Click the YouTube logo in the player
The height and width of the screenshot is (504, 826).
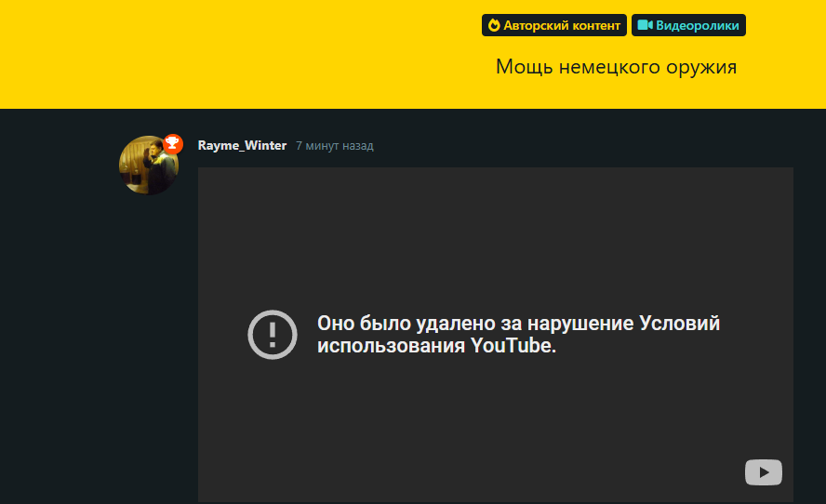(x=764, y=472)
